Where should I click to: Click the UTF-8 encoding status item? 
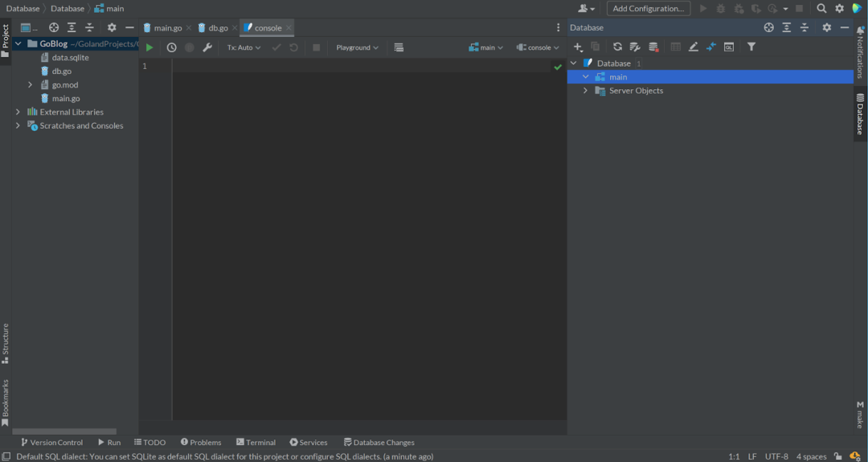tap(776, 456)
